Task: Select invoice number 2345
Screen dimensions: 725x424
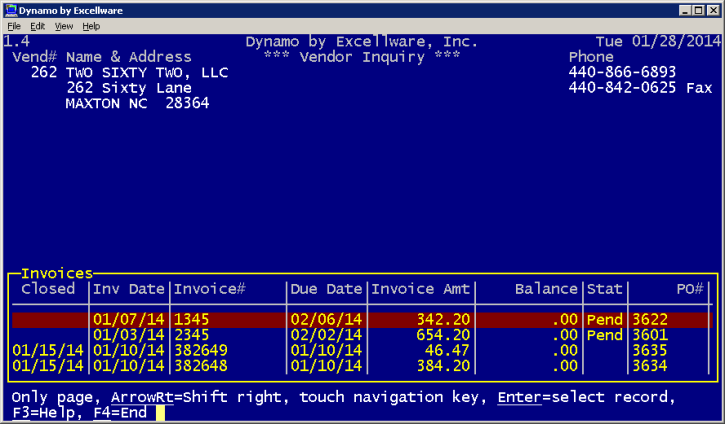Action: coord(191,335)
